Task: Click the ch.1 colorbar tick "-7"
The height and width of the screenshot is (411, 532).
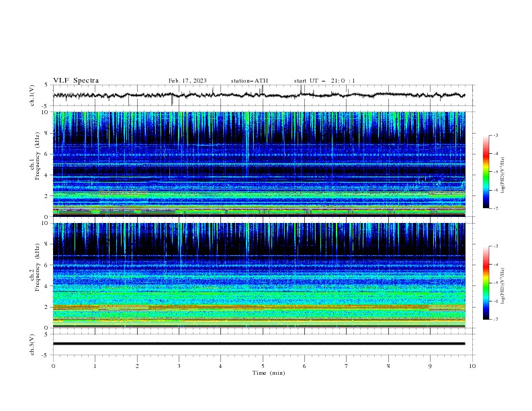Action: [496, 208]
